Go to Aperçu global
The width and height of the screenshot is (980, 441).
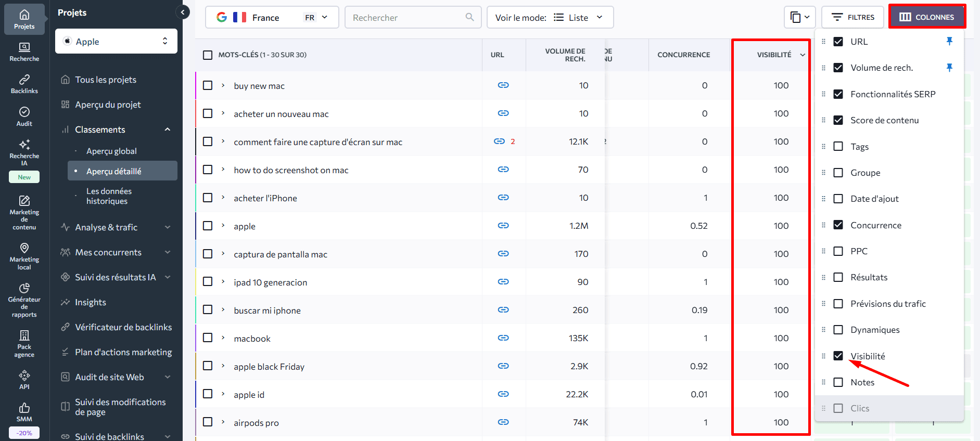111,151
